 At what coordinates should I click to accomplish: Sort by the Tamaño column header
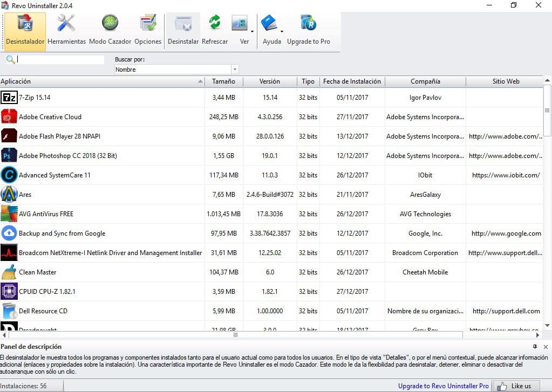point(223,81)
